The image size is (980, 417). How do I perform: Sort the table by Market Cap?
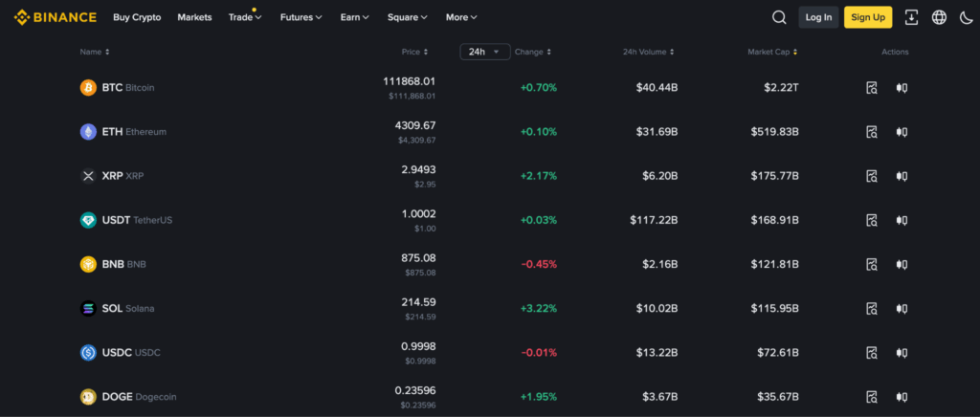[x=771, y=52]
